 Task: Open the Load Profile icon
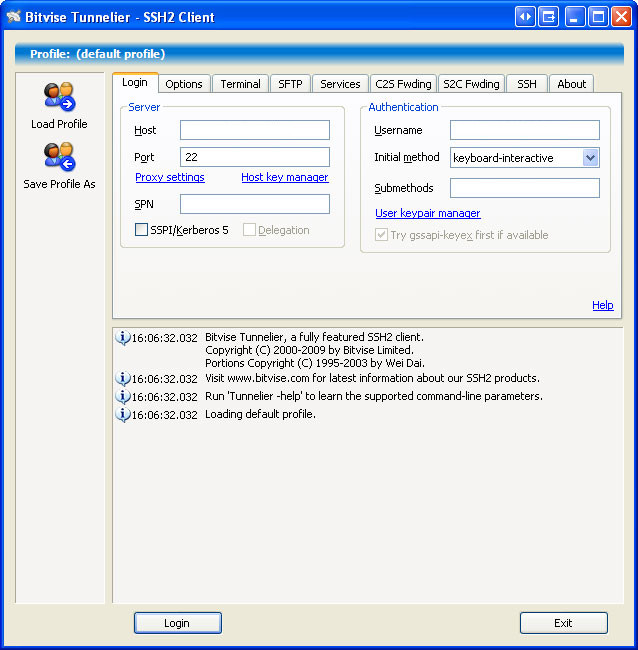[59, 97]
